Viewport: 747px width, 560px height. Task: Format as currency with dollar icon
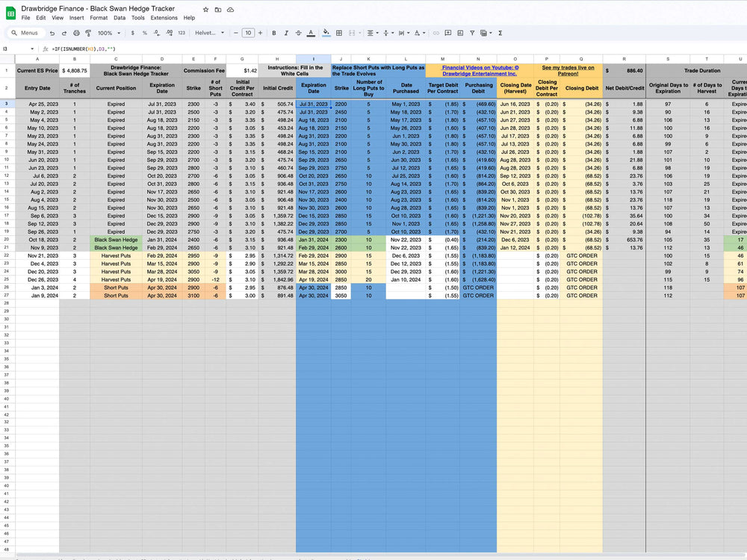tap(132, 34)
